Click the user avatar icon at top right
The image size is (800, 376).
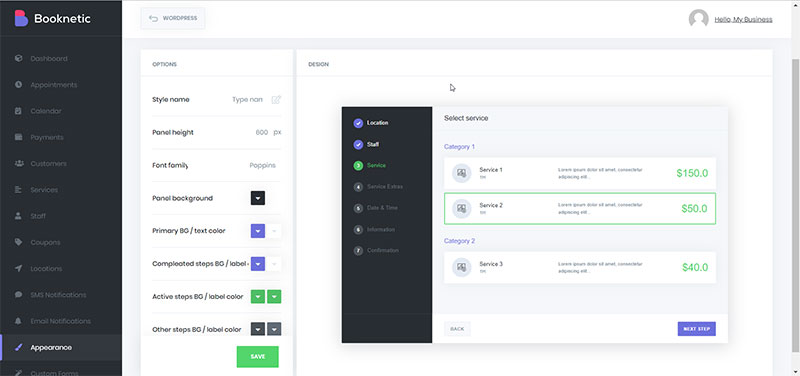(x=698, y=19)
